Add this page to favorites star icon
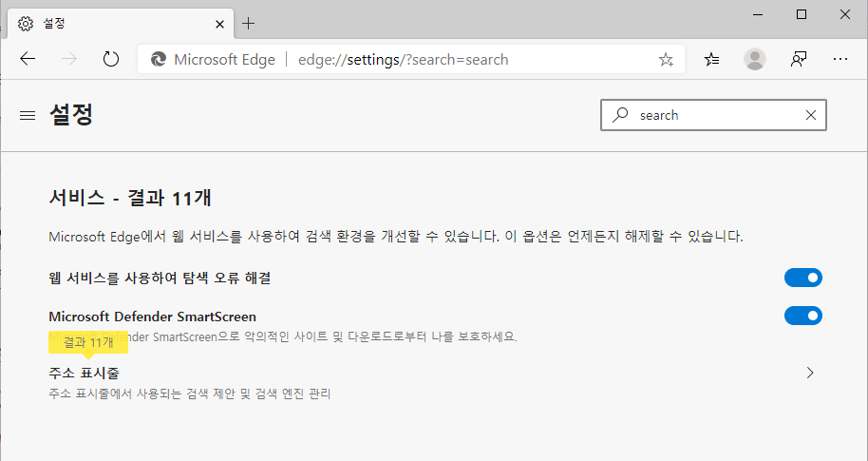The width and height of the screenshot is (868, 461). pyautogui.click(x=666, y=59)
